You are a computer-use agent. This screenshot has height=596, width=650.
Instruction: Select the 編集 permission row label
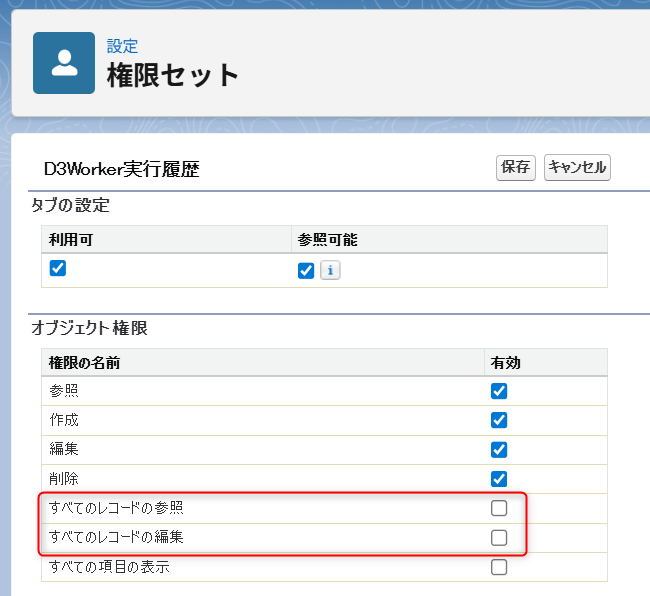click(x=64, y=449)
